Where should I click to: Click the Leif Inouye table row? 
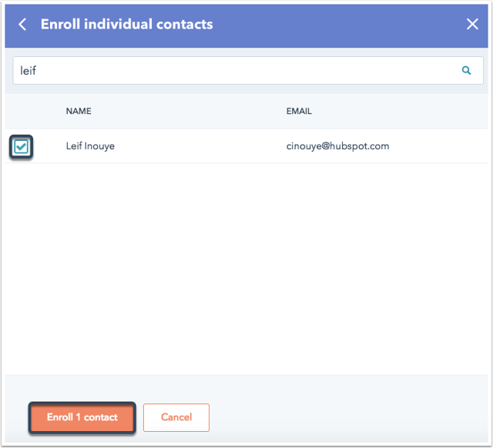click(246, 146)
